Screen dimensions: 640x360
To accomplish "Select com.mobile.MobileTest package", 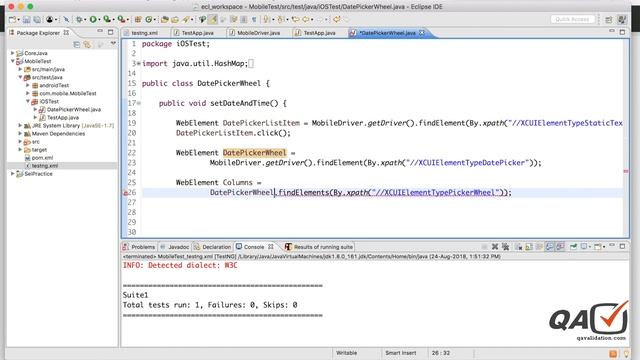I will click(68, 93).
